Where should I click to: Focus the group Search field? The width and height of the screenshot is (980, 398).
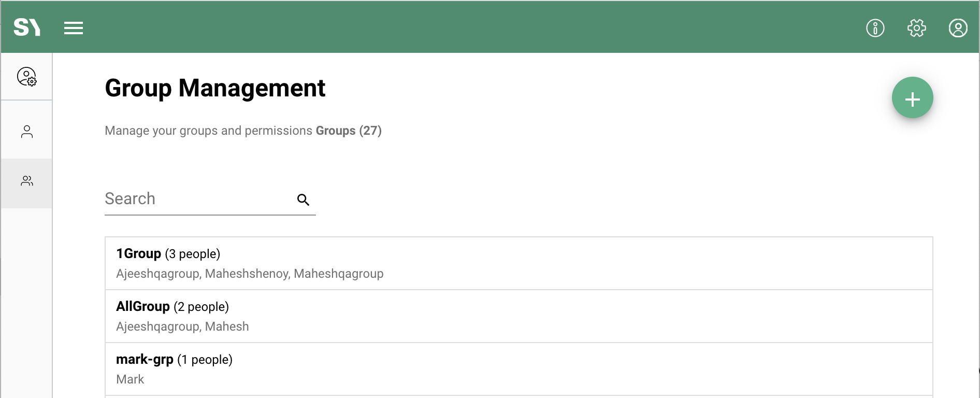197,199
